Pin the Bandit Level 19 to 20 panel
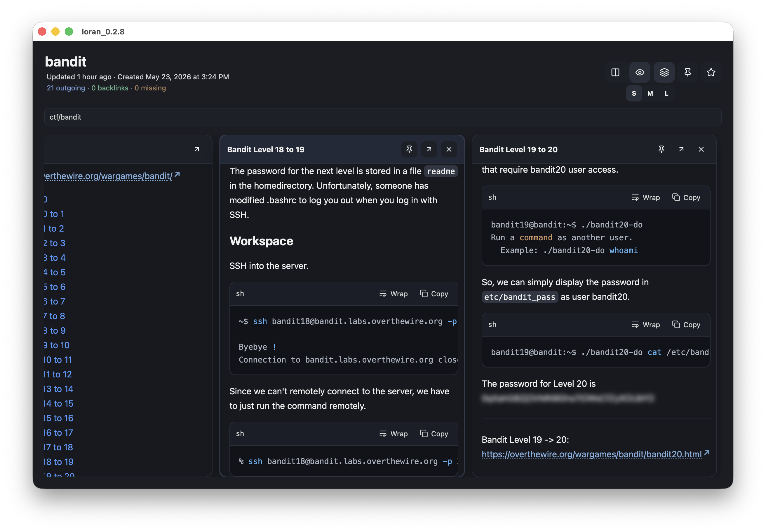The width and height of the screenshot is (766, 532). point(661,149)
